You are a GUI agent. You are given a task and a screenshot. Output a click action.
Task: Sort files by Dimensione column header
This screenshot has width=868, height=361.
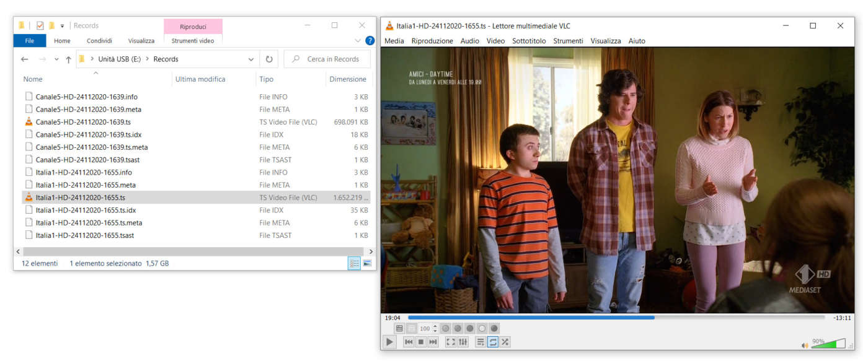tap(347, 79)
